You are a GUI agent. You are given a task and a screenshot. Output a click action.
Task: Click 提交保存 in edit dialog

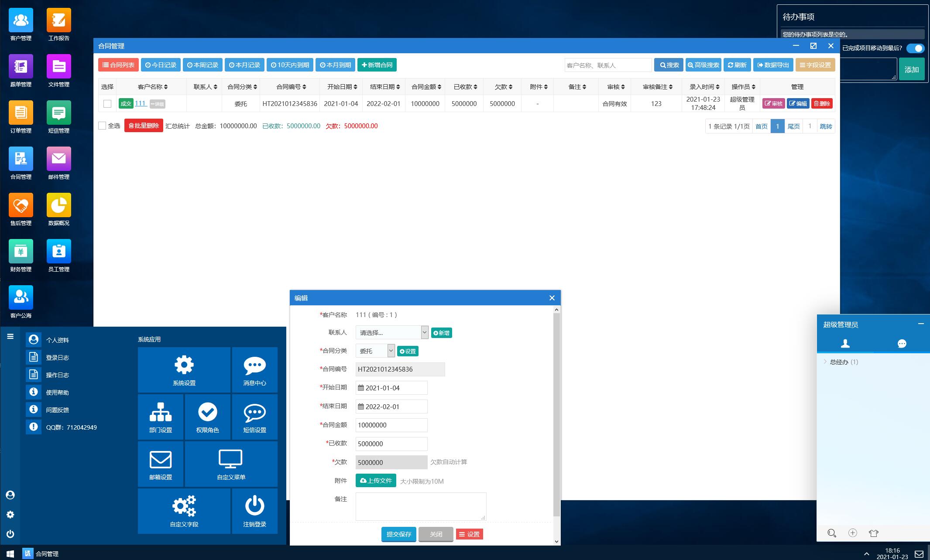tap(398, 534)
